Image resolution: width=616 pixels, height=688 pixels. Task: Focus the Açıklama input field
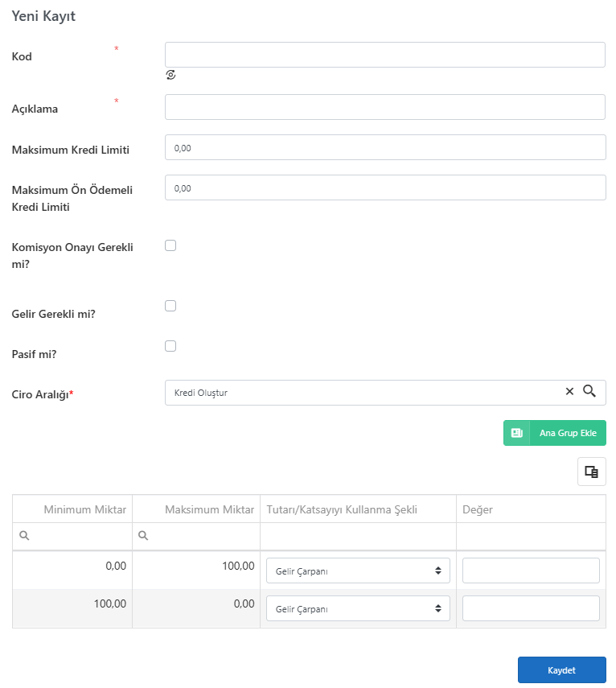(385, 107)
